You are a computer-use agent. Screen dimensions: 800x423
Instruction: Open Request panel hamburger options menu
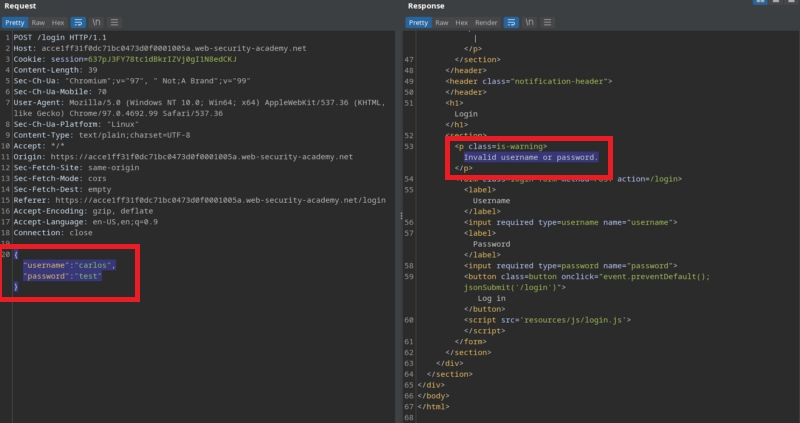[x=114, y=21]
